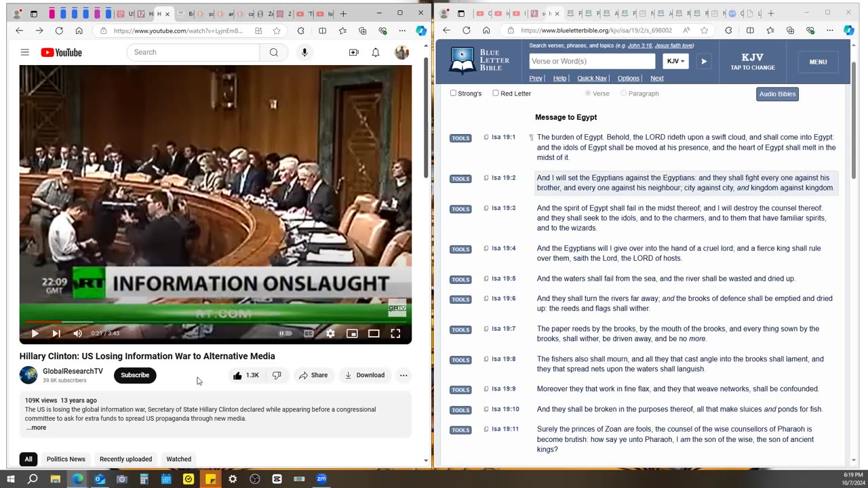Click the YouTube logo home link
Viewport: 868px width, 488px height.
point(61,52)
